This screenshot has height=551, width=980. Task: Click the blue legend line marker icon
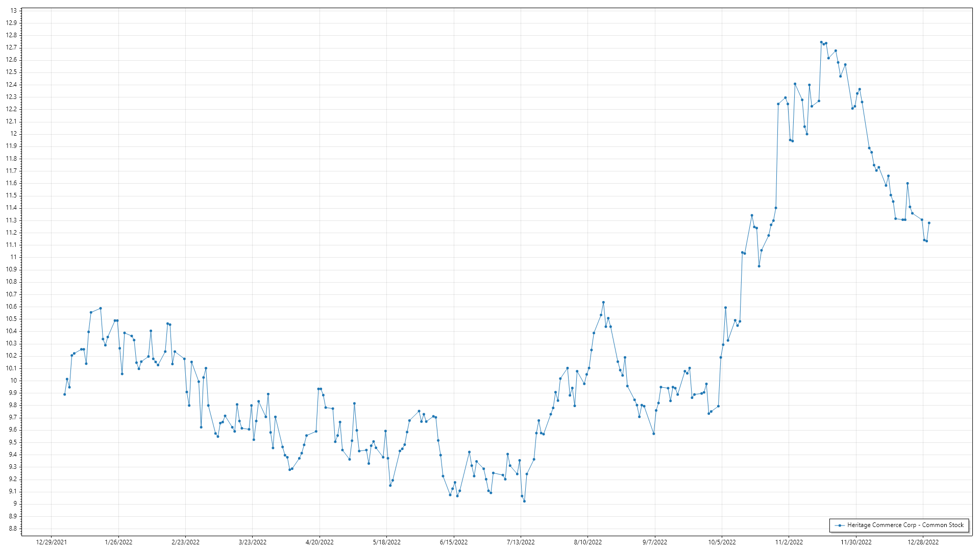point(840,525)
